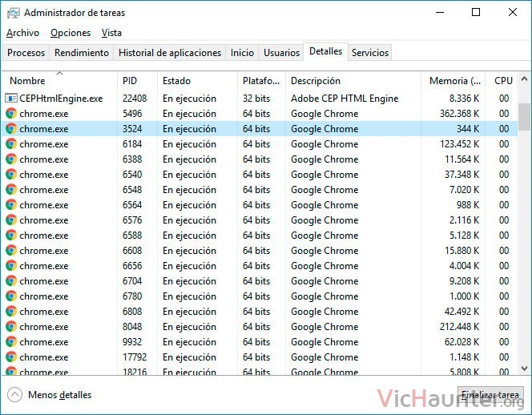This screenshot has width=532, height=415.
Task: Switch to the Rendimiento tab
Action: (82, 53)
